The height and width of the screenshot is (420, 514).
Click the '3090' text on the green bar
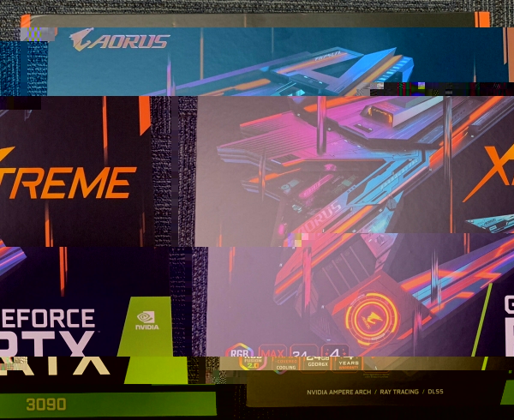click(46, 405)
